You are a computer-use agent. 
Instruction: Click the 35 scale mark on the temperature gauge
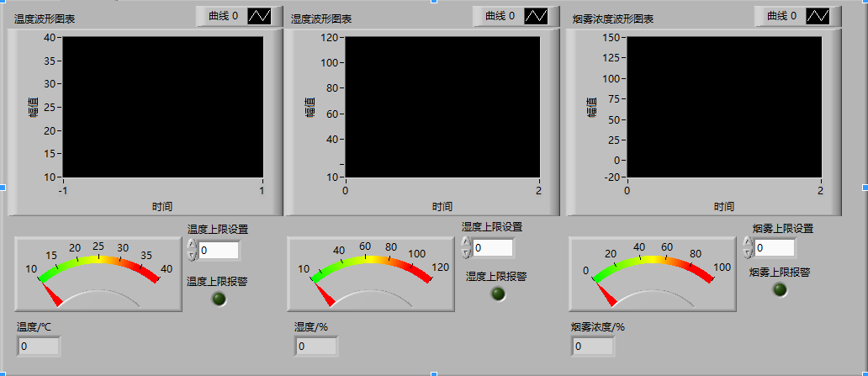[146, 255]
